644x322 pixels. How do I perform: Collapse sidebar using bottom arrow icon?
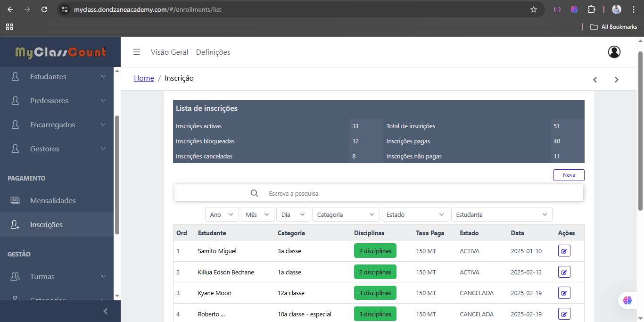pyautogui.click(x=106, y=311)
